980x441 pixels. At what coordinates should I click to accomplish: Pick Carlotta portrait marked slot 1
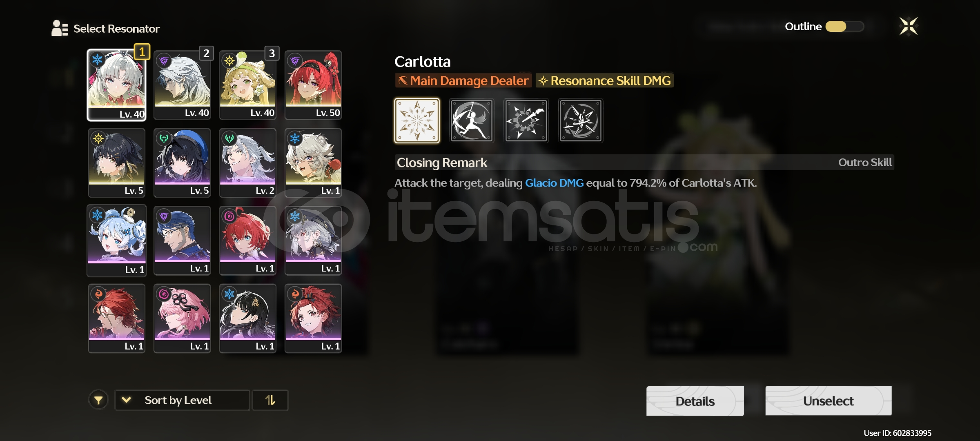(117, 85)
